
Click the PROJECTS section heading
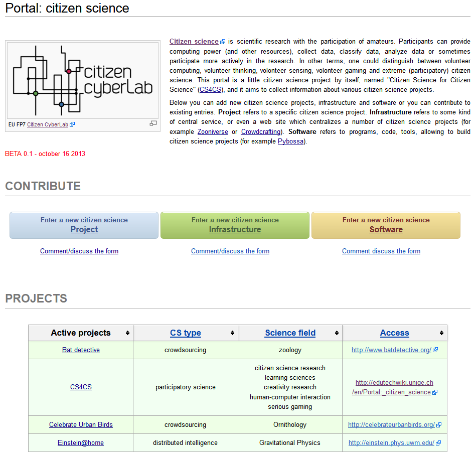pyautogui.click(x=36, y=298)
